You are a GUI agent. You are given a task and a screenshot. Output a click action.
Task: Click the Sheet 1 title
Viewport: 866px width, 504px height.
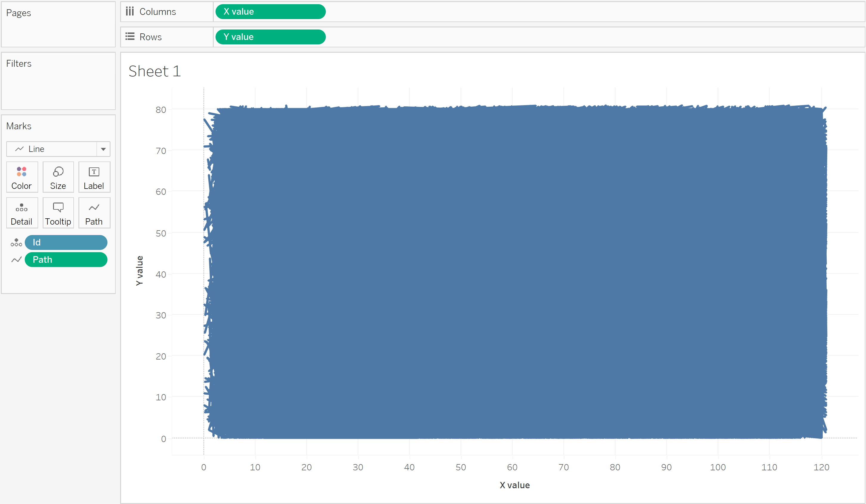click(154, 71)
